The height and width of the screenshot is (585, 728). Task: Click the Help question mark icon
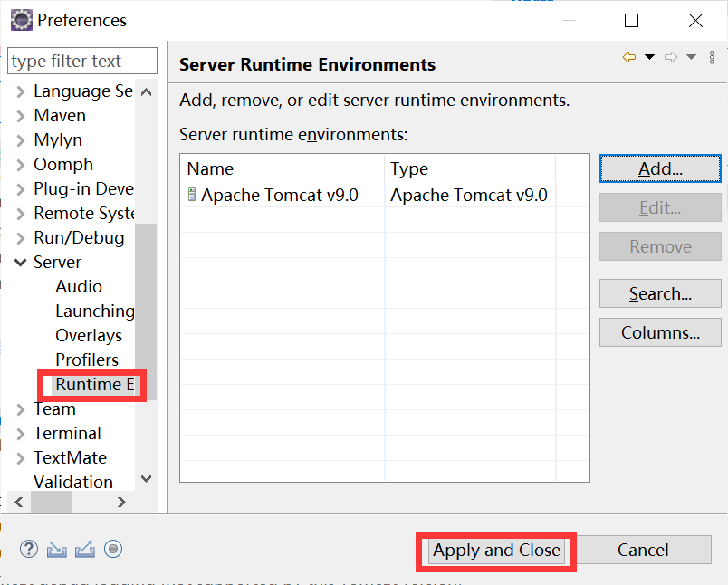[29, 550]
